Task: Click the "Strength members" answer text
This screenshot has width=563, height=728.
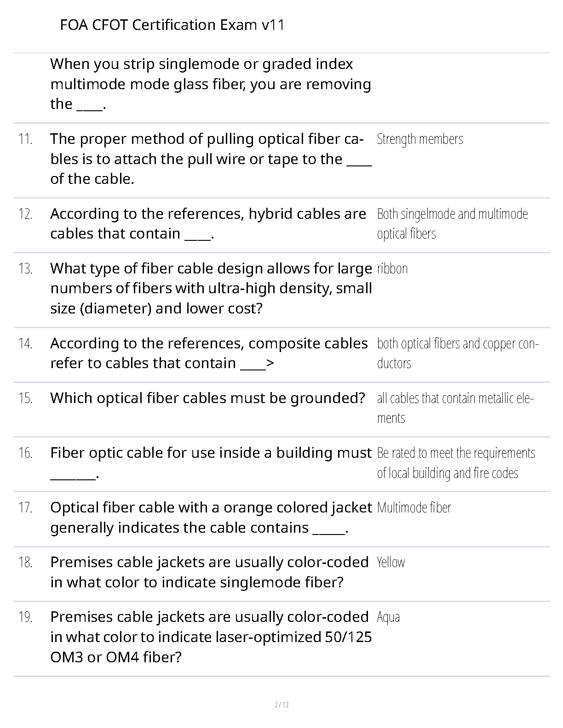Action: [419, 139]
